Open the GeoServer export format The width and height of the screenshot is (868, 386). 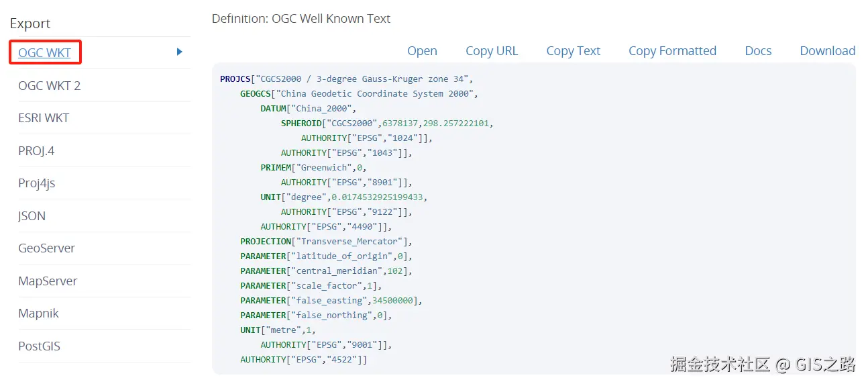point(46,248)
